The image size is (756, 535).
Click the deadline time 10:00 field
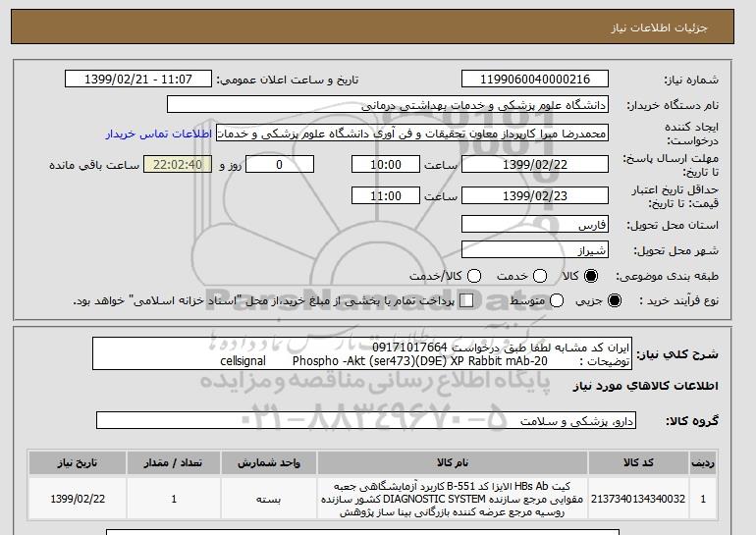[x=386, y=164]
